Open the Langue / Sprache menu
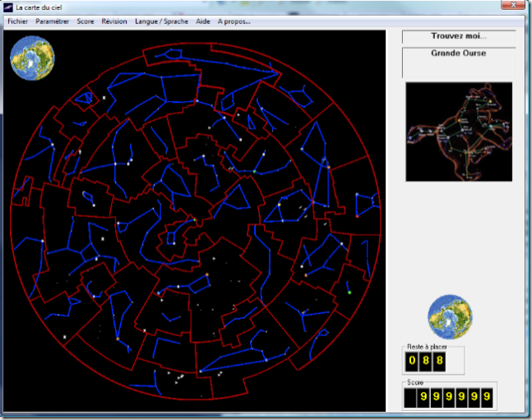This screenshot has width=532, height=420. click(161, 21)
